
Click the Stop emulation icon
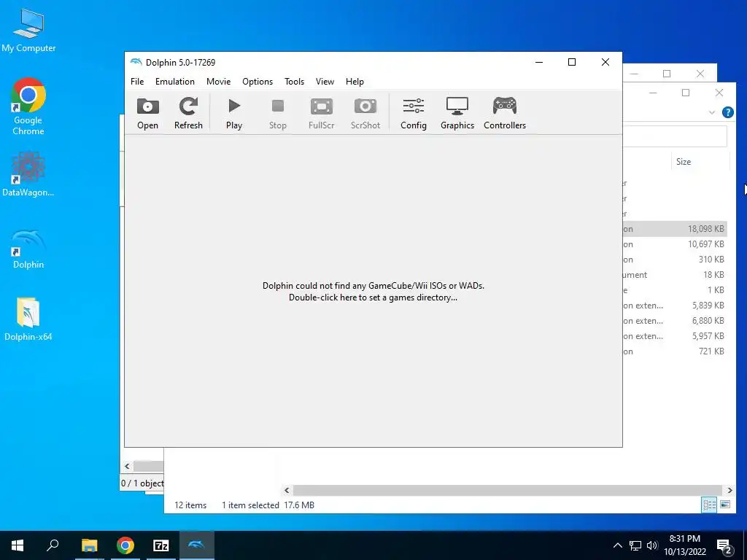click(278, 113)
